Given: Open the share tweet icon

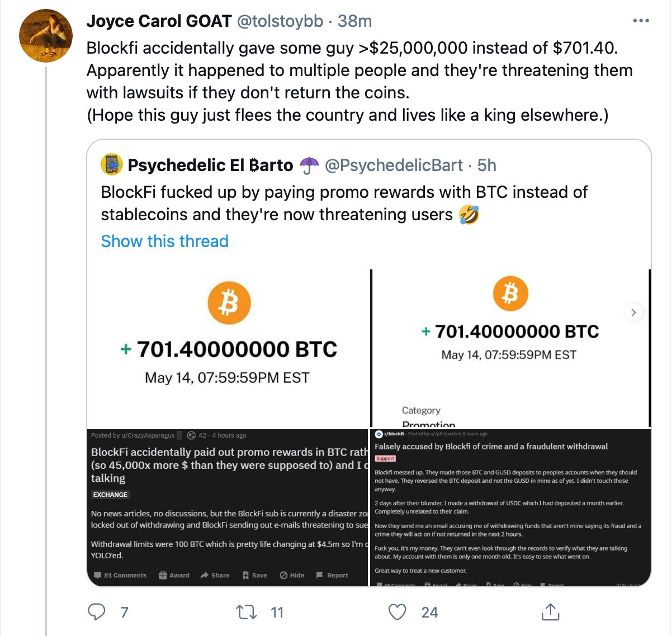Looking at the screenshot, I should coord(550,611).
